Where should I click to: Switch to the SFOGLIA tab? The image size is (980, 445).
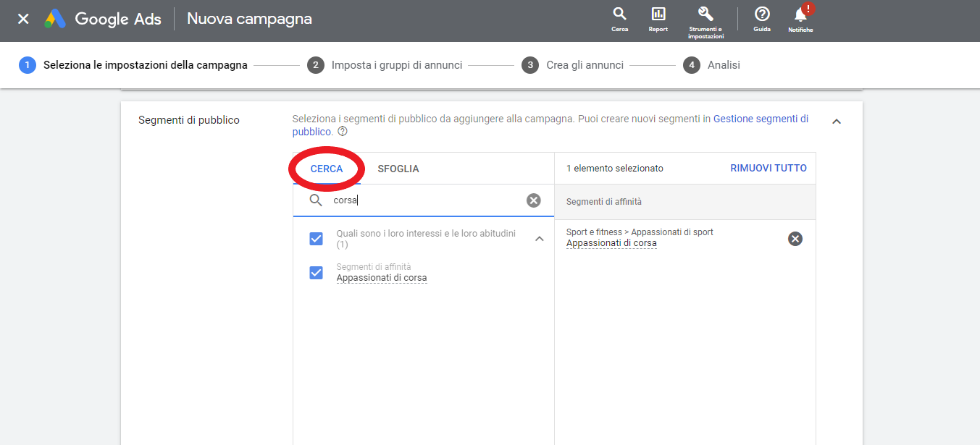pyautogui.click(x=398, y=169)
